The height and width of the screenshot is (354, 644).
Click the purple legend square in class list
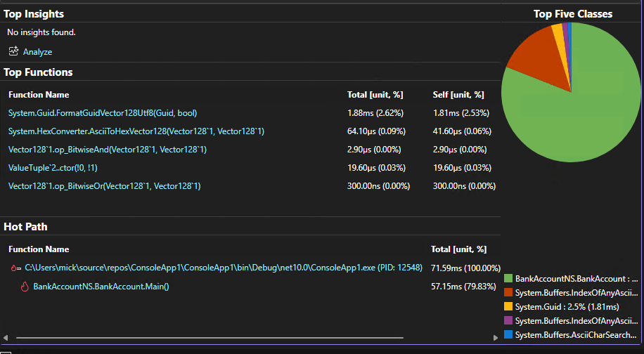pyautogui.click(x=508, y=321)
